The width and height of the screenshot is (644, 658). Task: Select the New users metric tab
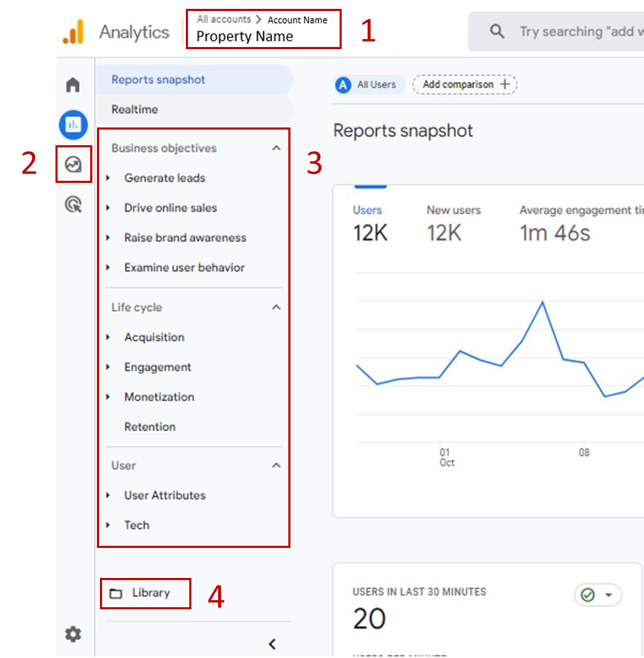(x=453, y=223)
